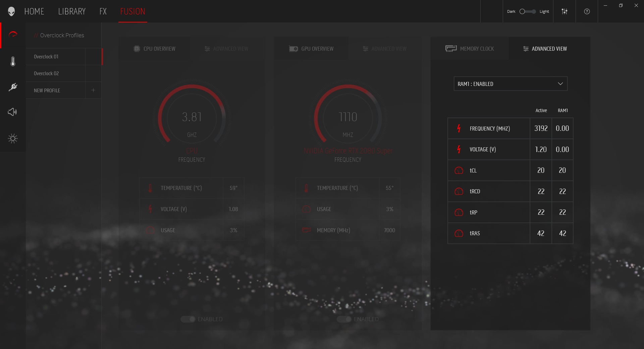Click the CPU temperature thermometer icon
This screenshot has height=349, width=644.
point(150,188)
